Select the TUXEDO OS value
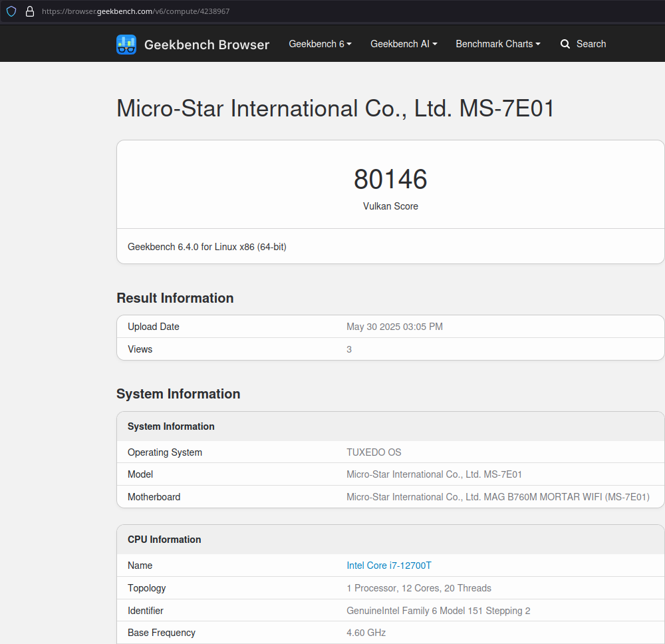This screenshot has height=644, width=665. coord(374,452)
